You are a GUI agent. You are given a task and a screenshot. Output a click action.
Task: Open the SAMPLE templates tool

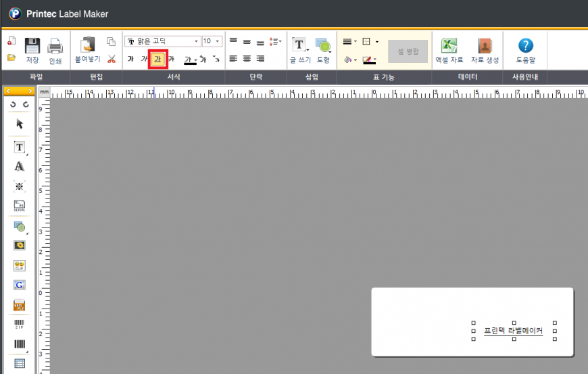point(20,304)
